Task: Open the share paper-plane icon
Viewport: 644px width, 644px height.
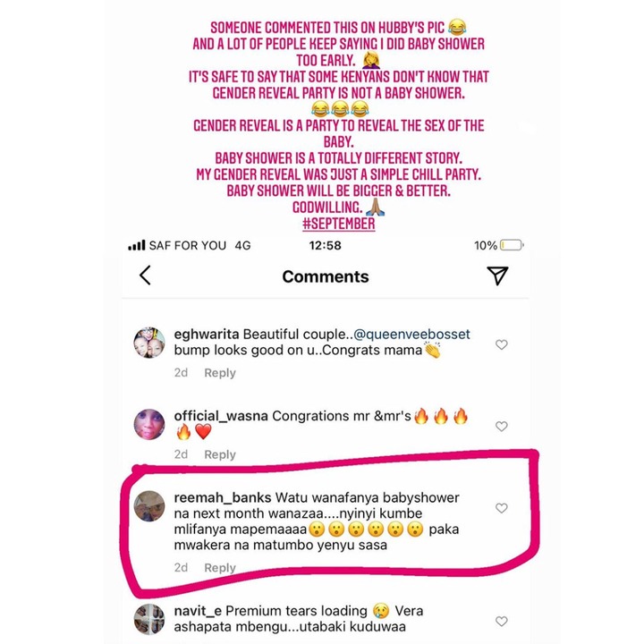Action: pos(497,275)
